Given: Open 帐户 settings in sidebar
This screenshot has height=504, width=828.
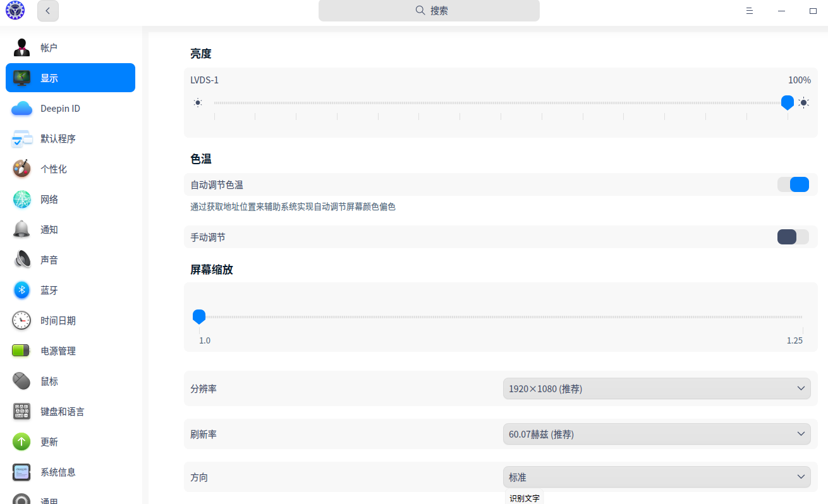Looking at the screenshot, I should coord(70,48).
